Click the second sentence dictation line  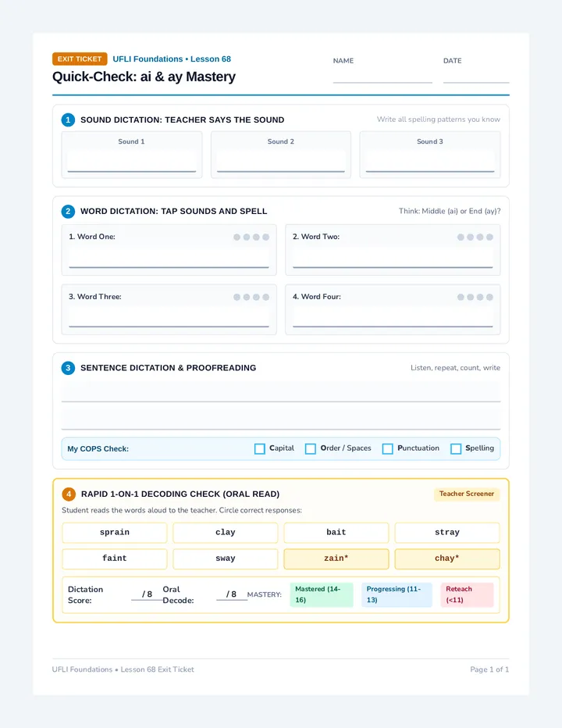[x=281, y=419]
